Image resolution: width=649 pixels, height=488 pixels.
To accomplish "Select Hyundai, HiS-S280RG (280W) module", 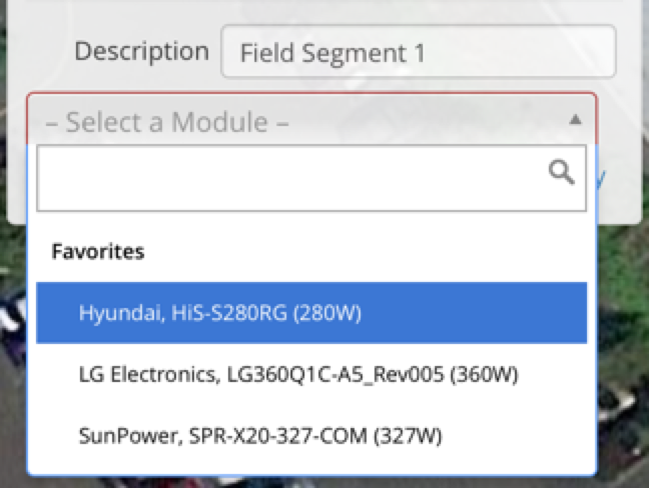I will point(311,313).
